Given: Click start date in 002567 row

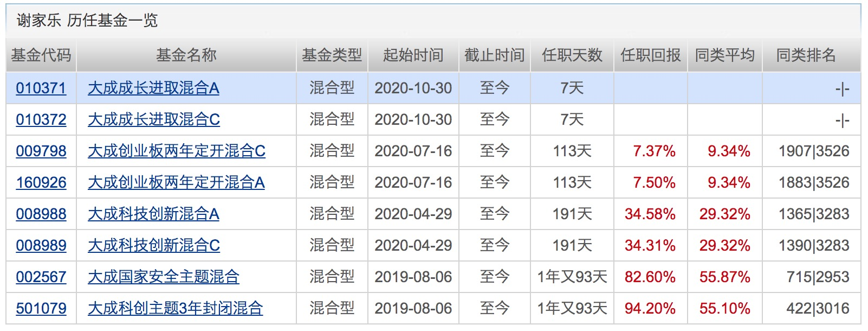Looking at the screenshot, I should tap(413, 277).
